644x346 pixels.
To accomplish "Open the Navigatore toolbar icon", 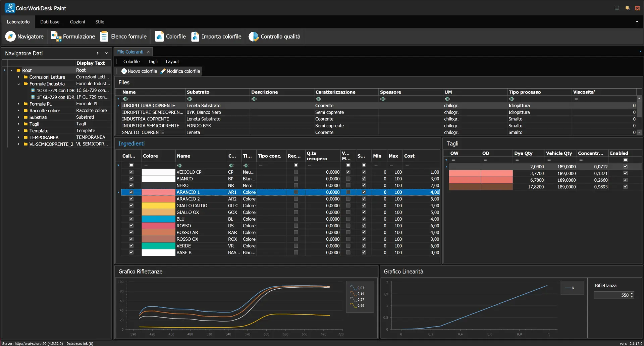I will [x=10, y=37].
